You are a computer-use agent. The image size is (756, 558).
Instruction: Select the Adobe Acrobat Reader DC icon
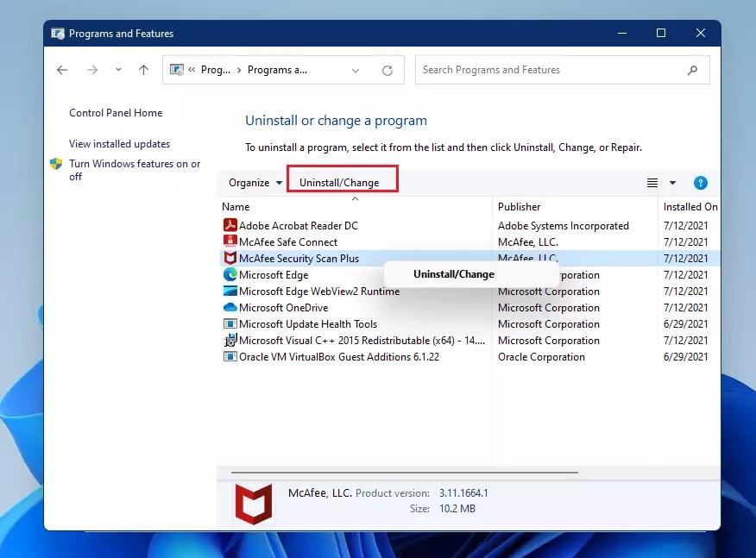point(228,225)
